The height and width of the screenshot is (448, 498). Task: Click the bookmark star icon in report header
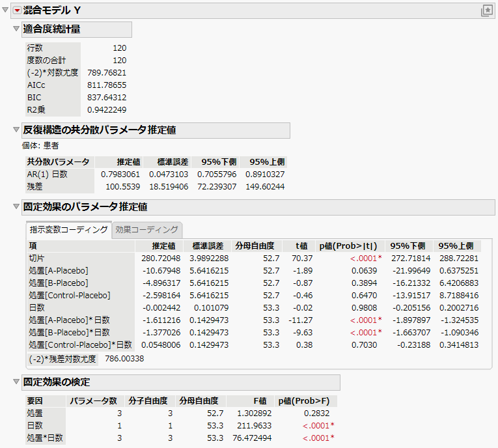(x=486, y=10)
